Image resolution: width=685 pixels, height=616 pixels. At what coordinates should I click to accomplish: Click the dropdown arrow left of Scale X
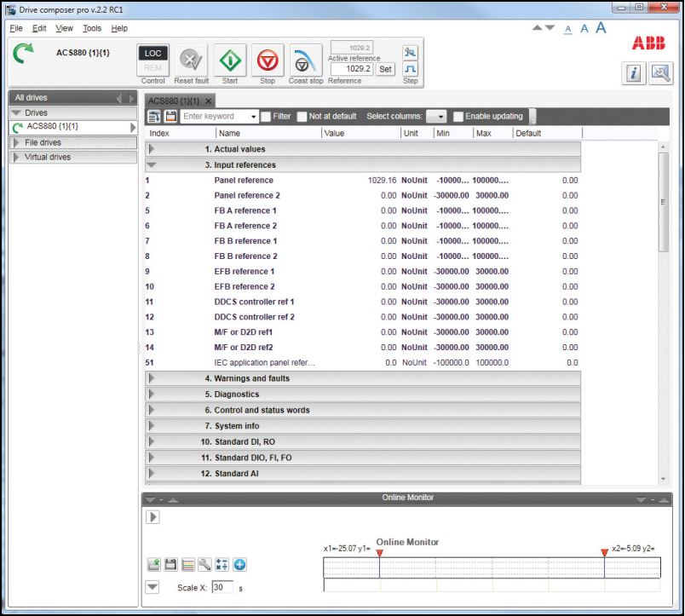153,587
